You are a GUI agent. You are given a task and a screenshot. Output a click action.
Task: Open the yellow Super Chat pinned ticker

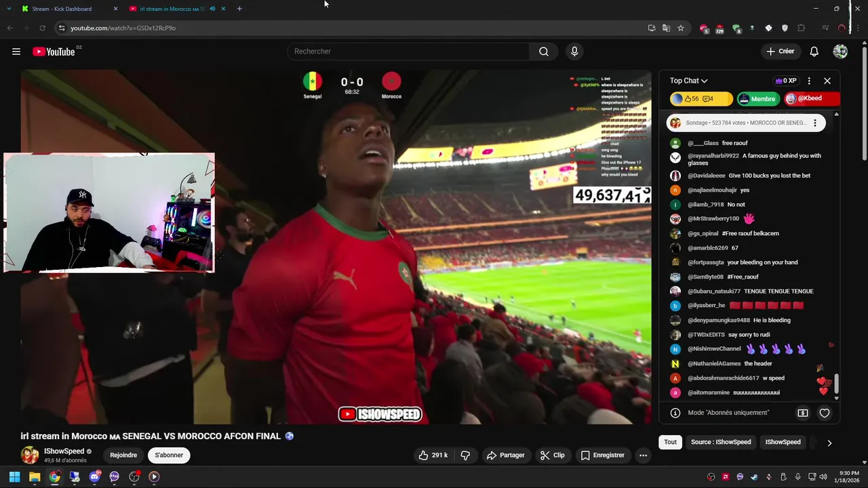pos(701,99)
